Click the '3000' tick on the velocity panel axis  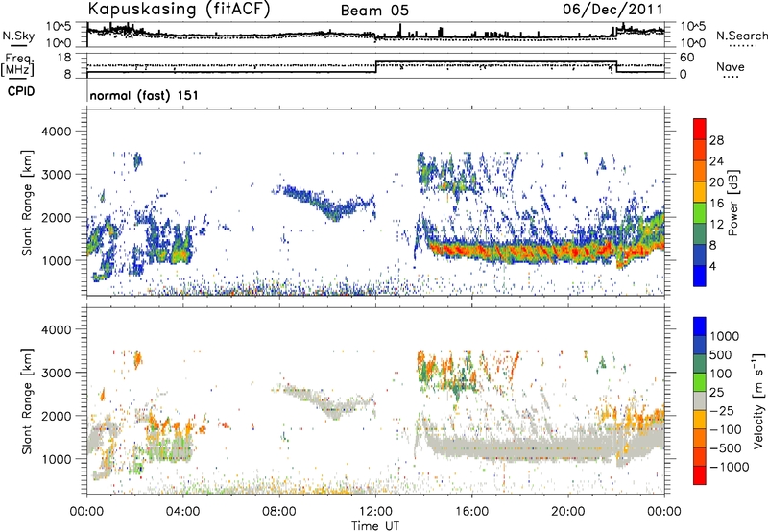click(56, 373)
